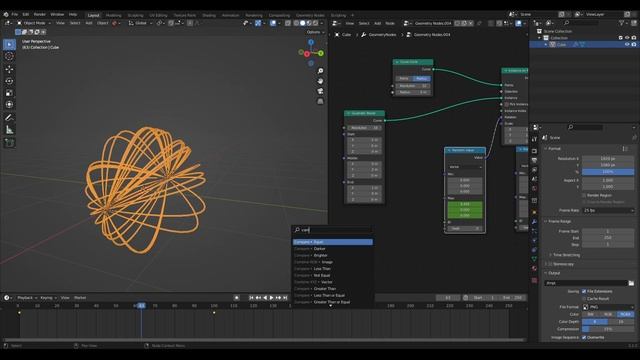This screenshot has height=360, width=640.
Task: Toggle Pick Instance checkbox on node
Action: pos(507,104)
